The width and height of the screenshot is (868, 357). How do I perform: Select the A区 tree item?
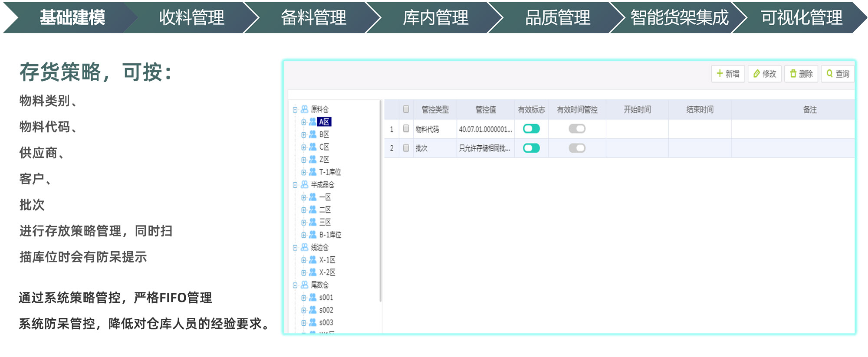[x=324, y=122]
